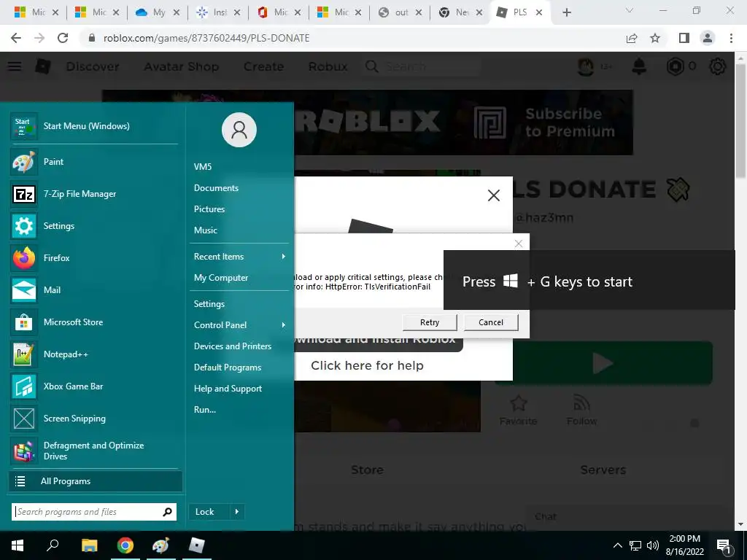Open File Explorer from taskbar
747x560 pixels.
89,545
